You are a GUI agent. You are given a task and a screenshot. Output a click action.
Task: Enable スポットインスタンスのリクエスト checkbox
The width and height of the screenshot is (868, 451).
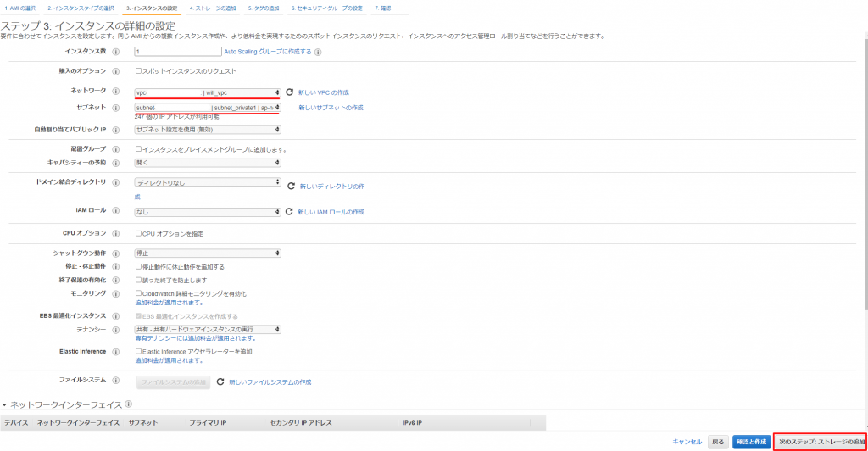[138, 71]
